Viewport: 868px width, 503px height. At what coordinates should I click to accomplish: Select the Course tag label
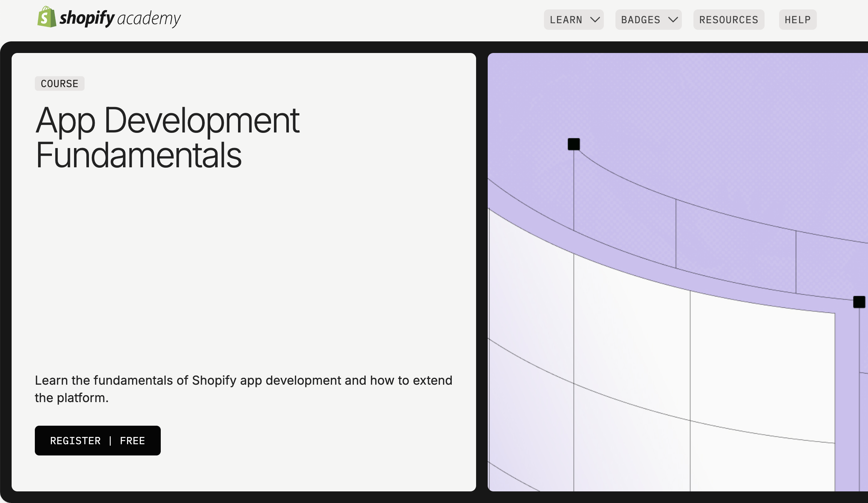60,83
